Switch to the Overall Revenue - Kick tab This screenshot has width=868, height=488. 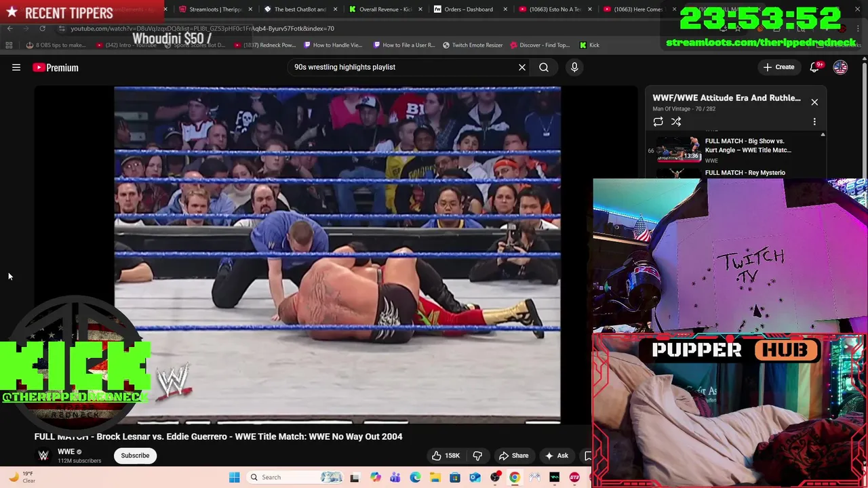[384, 9]
